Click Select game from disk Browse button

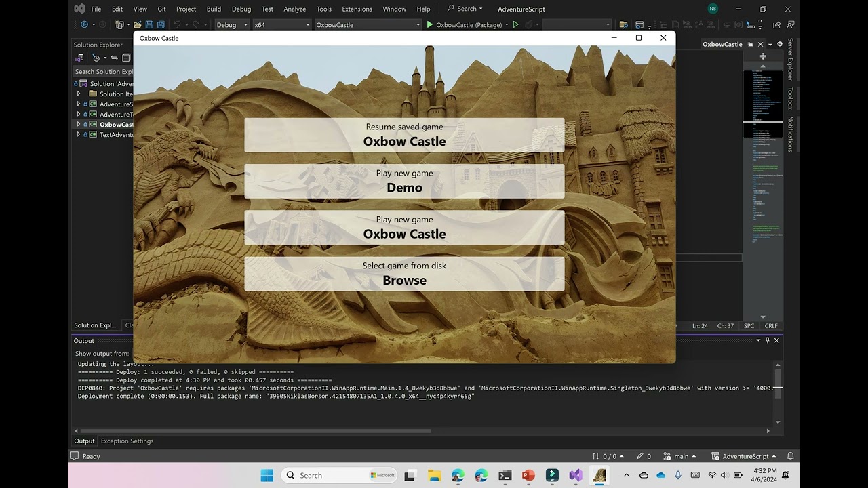coord(404,273)
